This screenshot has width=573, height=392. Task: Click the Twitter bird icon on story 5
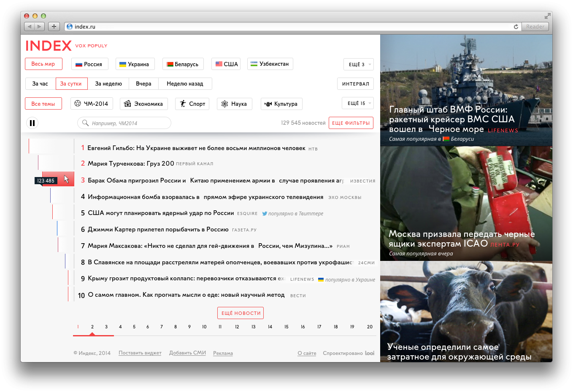[265, 214]
